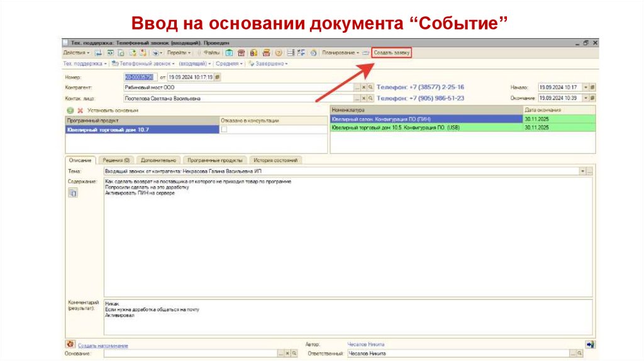
Task: Click the Дата окончания column header
Action: [559, 110]
